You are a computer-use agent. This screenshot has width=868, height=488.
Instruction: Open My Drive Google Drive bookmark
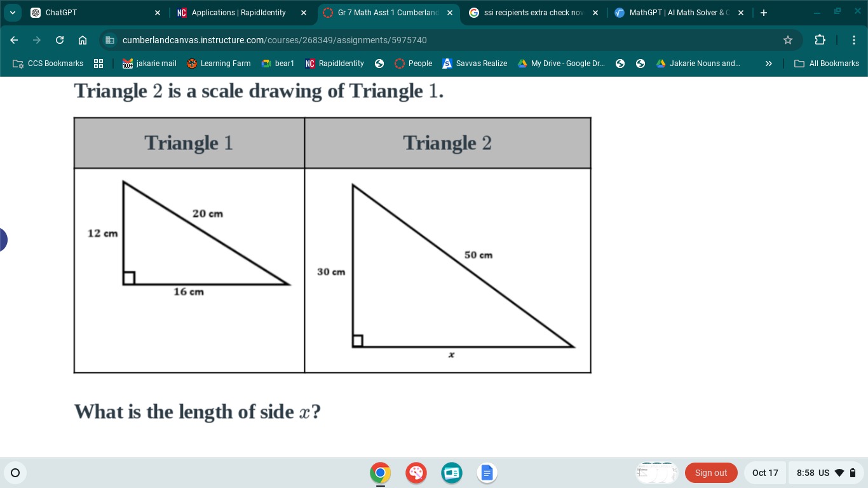pyautogui.click(x=561, y=64)
